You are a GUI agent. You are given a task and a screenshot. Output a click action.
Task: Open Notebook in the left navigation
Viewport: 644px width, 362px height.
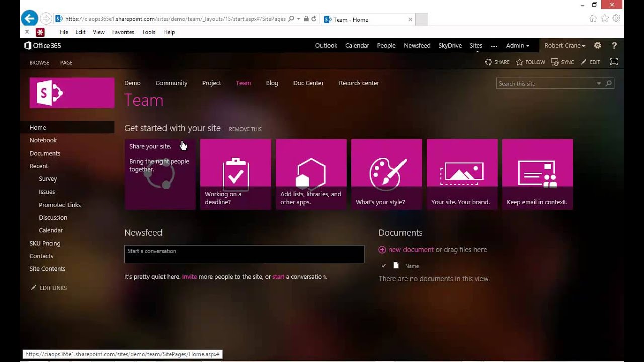43,140
